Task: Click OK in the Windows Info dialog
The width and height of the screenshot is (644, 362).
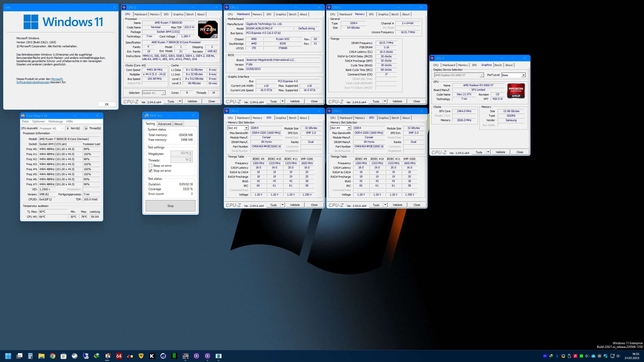Action: point(107,104)
